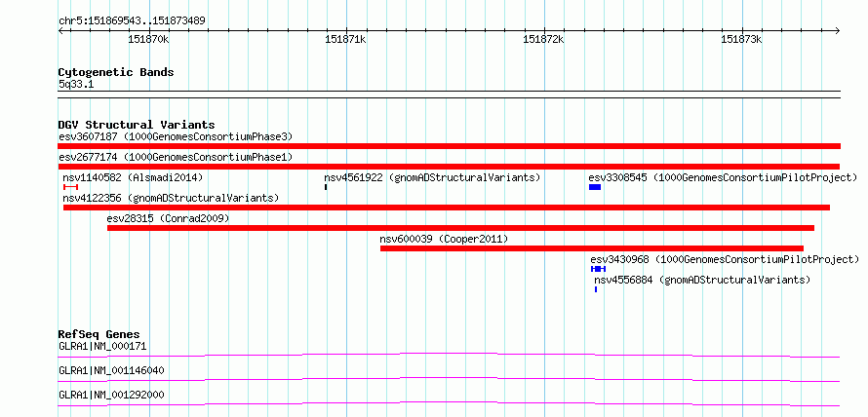Click the Cytogenetic Bands track title

[116, 72]
